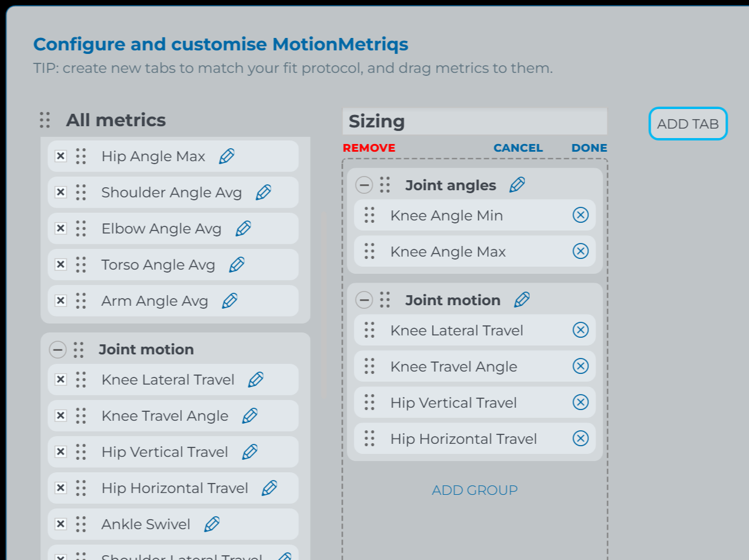Image resolution: width=749 pixels, height=560 pixels.
Task: Edit Knee Travel Angle in All metrics
Action: click(250, 416)
